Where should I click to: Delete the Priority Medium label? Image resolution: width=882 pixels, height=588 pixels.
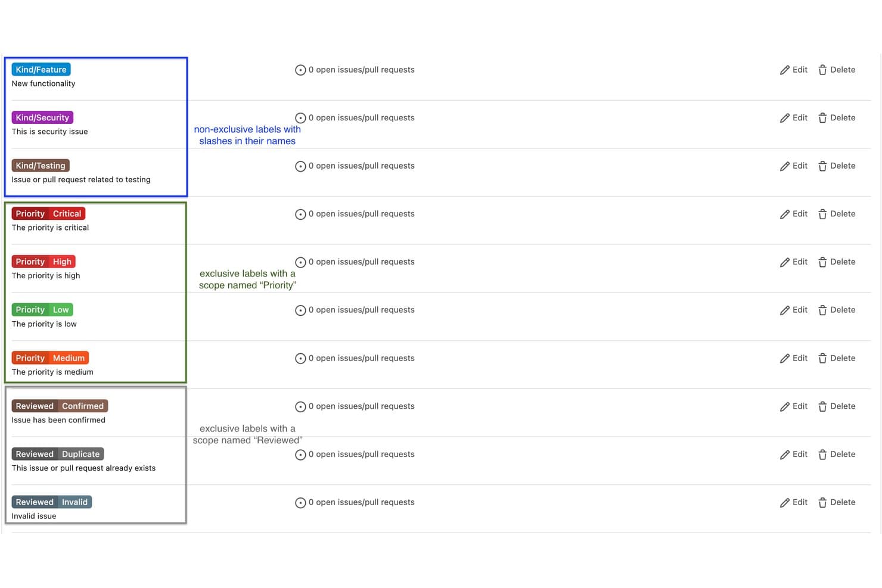point(836,359)
